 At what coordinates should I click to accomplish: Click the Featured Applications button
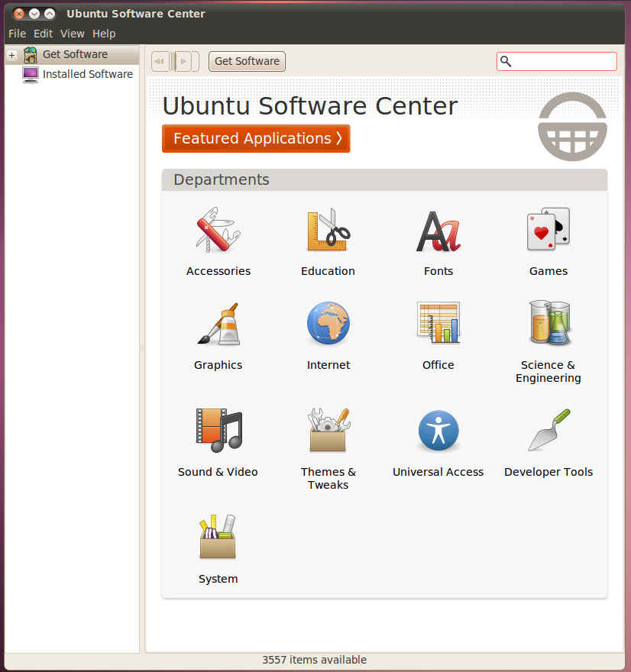click(x=256, y=138)
